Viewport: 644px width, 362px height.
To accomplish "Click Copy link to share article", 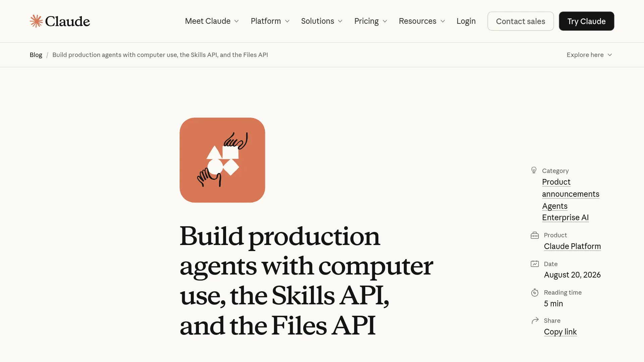I will (x=560, y=332).
